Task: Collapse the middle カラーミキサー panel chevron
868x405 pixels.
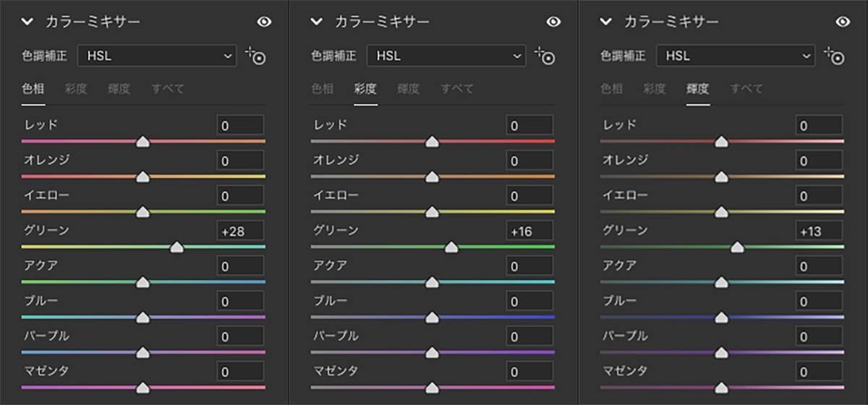Action: tap(317, 22)
